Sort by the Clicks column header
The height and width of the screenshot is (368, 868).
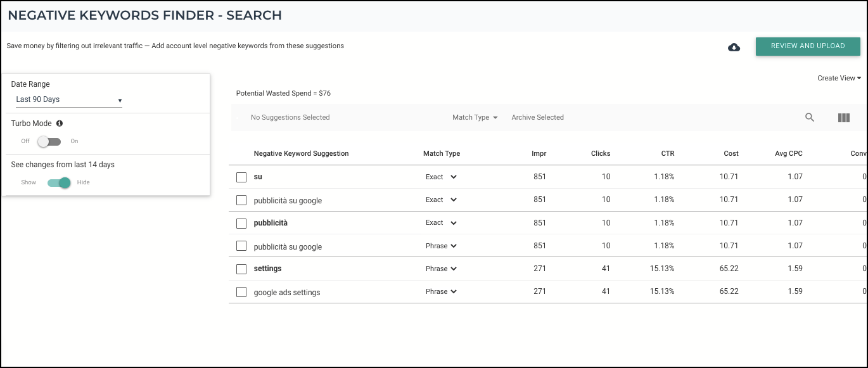(x=601, y=153)
